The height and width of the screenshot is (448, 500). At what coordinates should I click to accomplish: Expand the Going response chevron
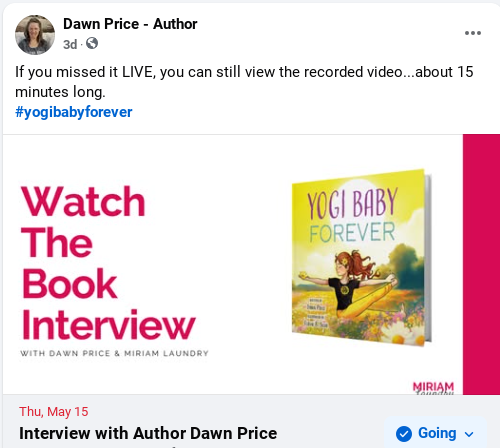[469, 434]
